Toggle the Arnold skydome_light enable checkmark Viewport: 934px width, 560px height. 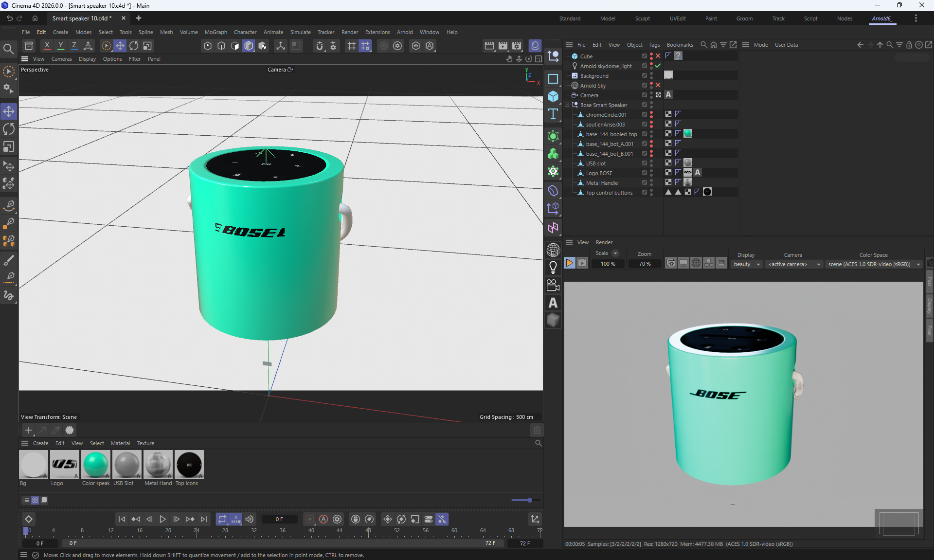click(x=658, y=66)
